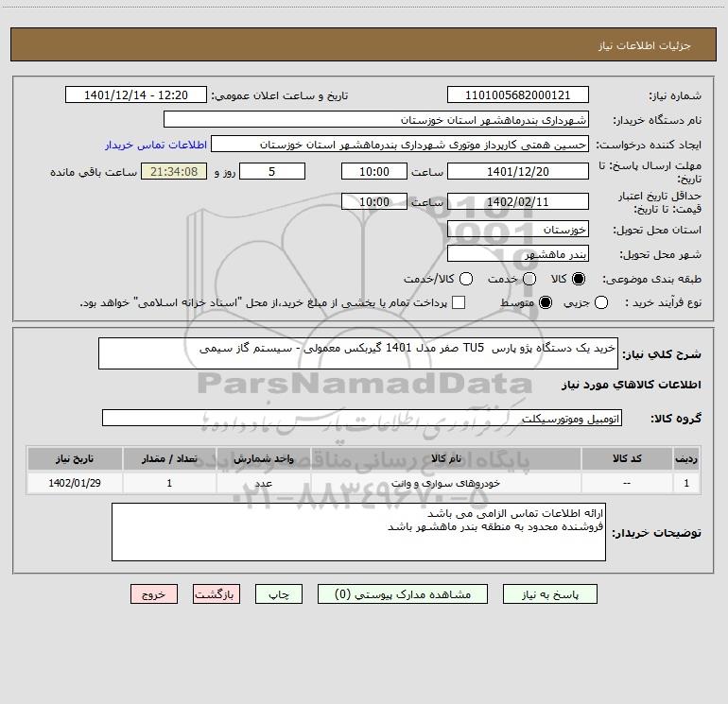
Task: Click buyer organization name field
Action: 376,119
